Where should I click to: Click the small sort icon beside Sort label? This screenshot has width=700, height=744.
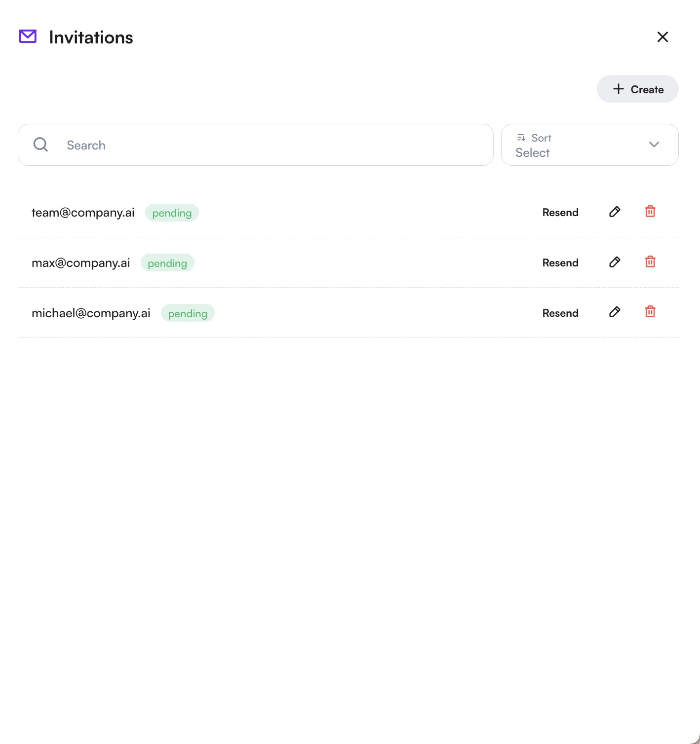521,138
